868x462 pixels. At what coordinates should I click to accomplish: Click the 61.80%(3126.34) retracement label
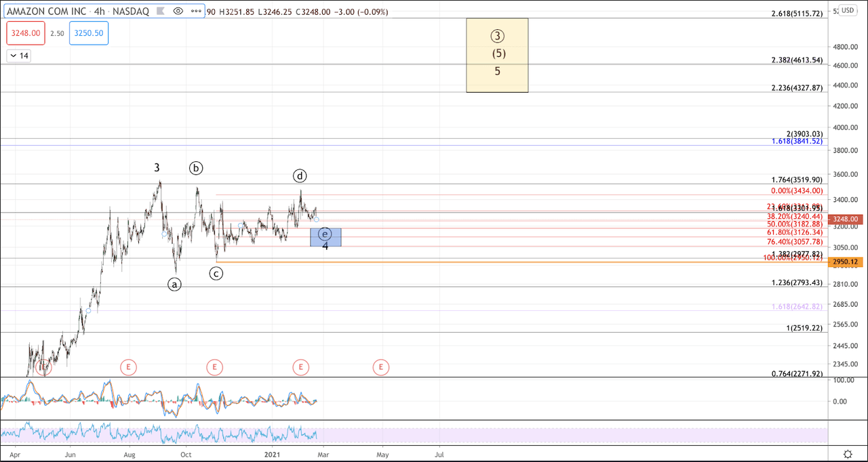(x=793, y=232)
